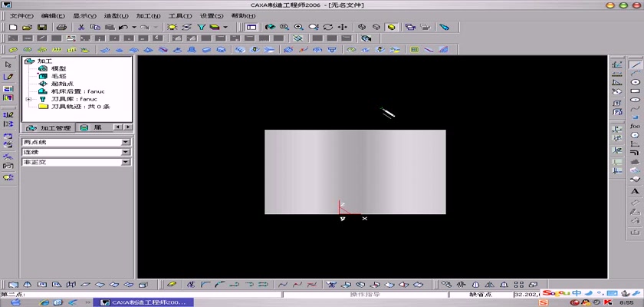Viewport: 644px width, 307px height.
Task: Cut selection with the scissors icon
Action: 81,27
